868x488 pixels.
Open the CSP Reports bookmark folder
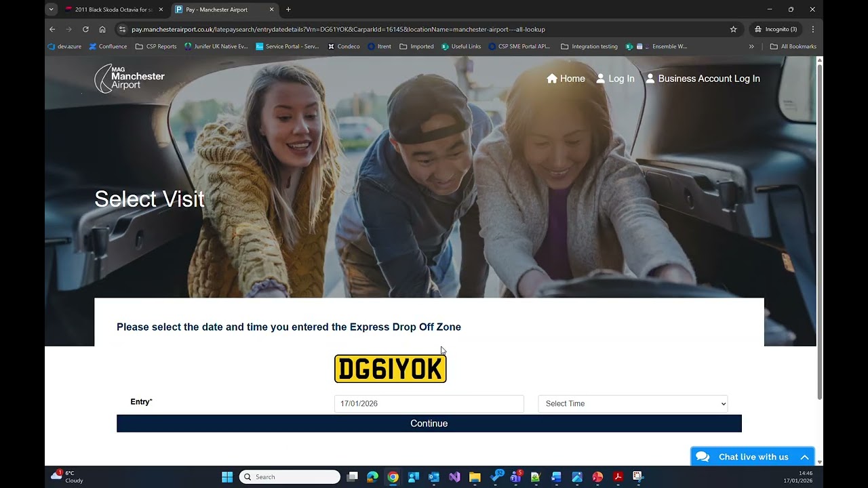tap(156, 47)
